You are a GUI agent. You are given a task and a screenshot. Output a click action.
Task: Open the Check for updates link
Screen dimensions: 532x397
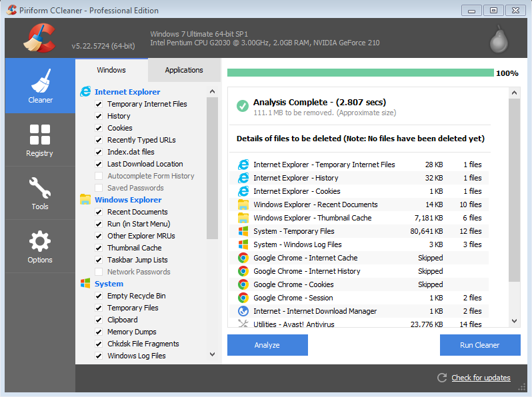[481, 378]
